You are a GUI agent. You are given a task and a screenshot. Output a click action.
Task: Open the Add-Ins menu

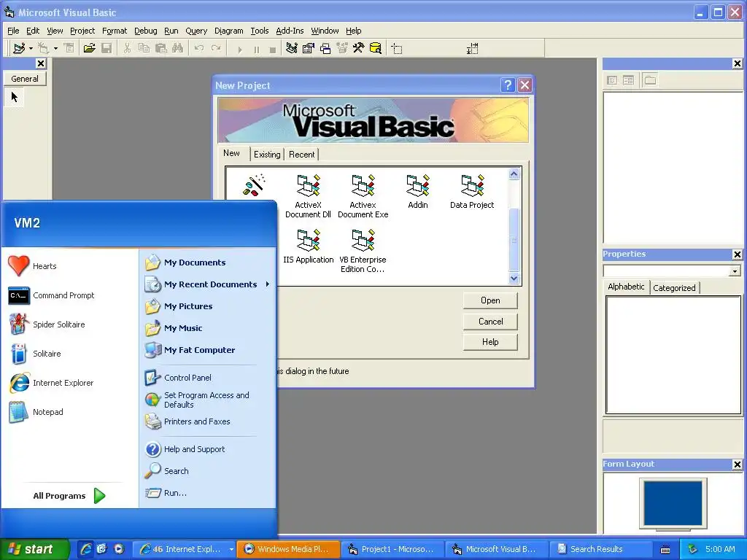point(290,31)
